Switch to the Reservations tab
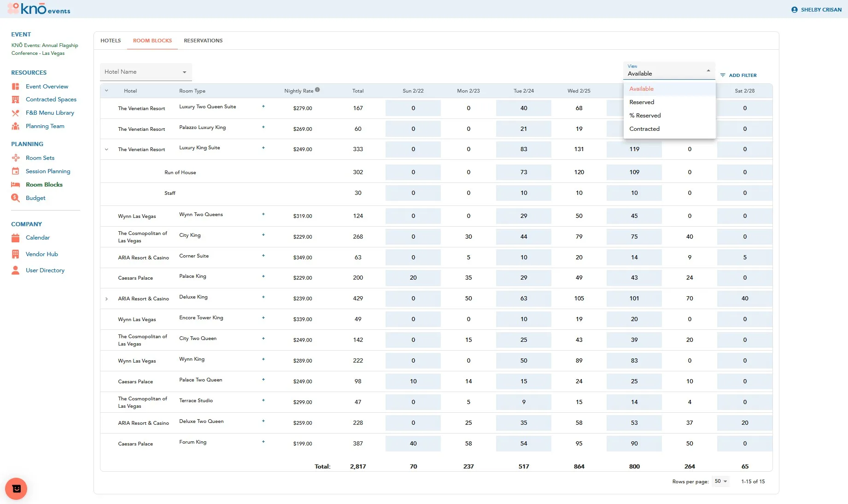This screenshot has width=848, height=504. click(203, 41)
